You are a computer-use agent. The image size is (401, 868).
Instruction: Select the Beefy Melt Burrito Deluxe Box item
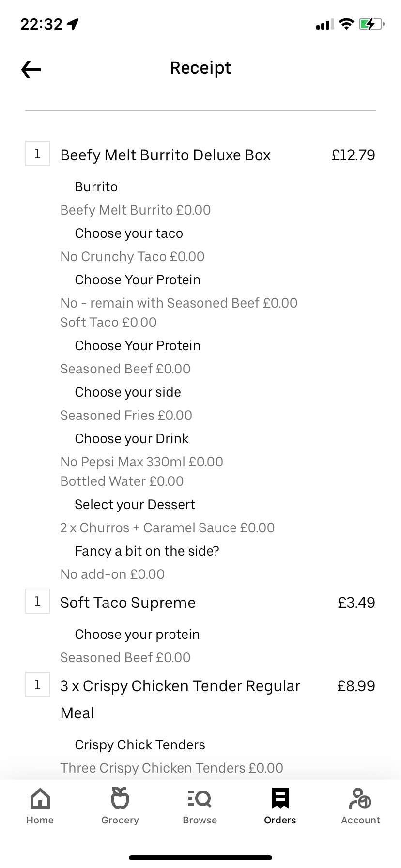[165, 155]
